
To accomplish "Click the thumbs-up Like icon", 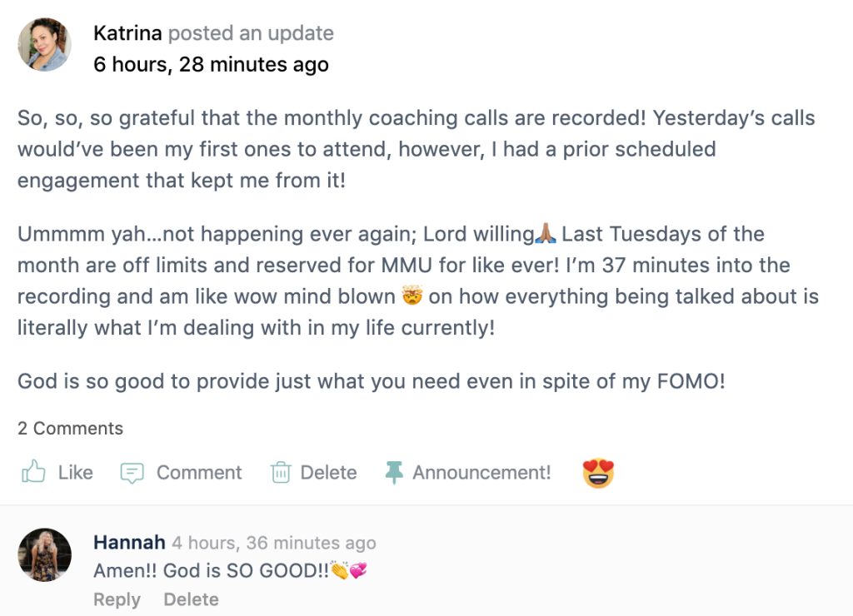I will [x=33, y=473].
